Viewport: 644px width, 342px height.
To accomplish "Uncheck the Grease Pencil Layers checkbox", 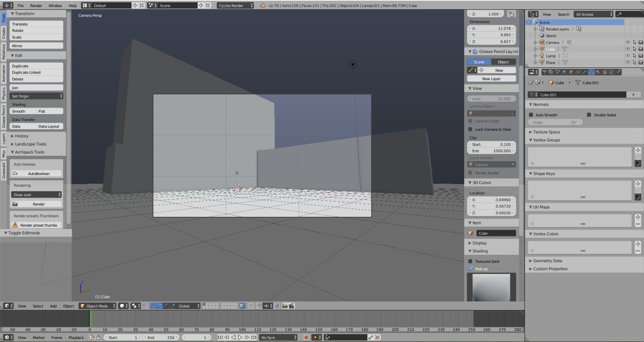I will point(475,52).
